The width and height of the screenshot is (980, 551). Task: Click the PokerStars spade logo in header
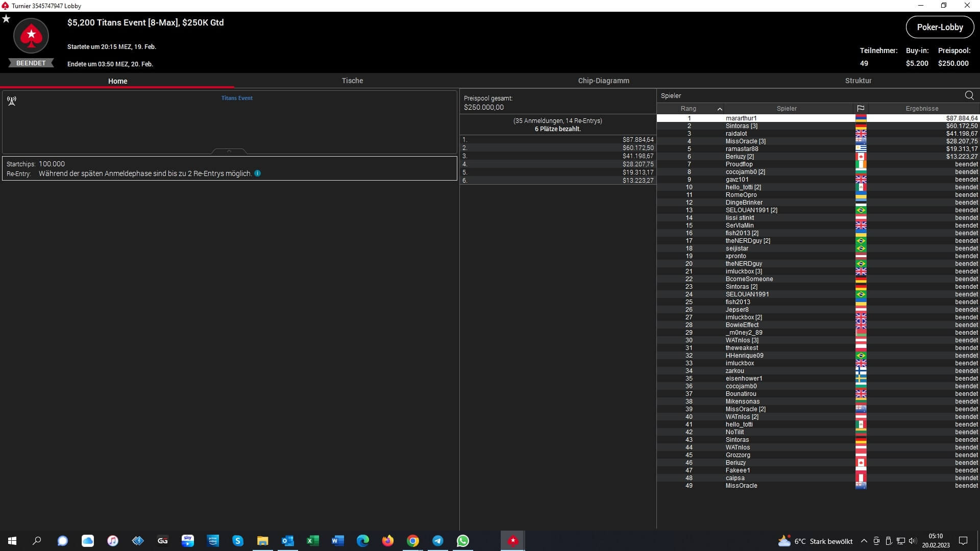[31, 36]
